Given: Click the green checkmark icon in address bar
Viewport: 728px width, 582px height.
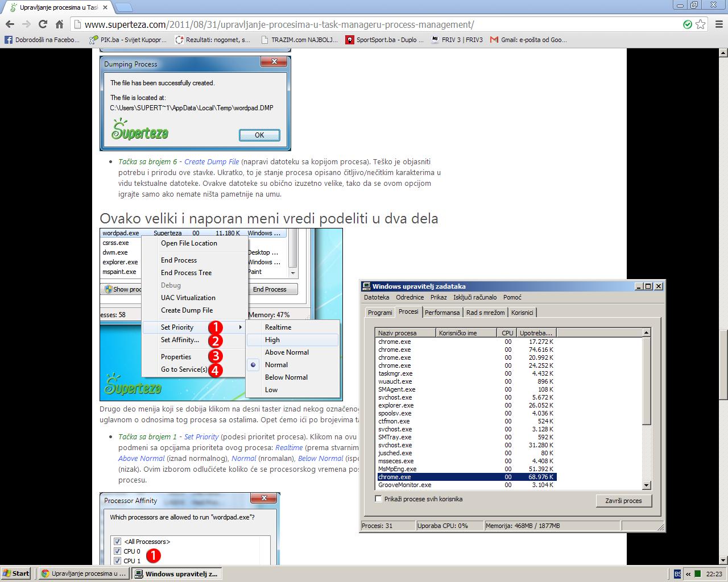Looking at the screenshot, I should coord(688,24).
